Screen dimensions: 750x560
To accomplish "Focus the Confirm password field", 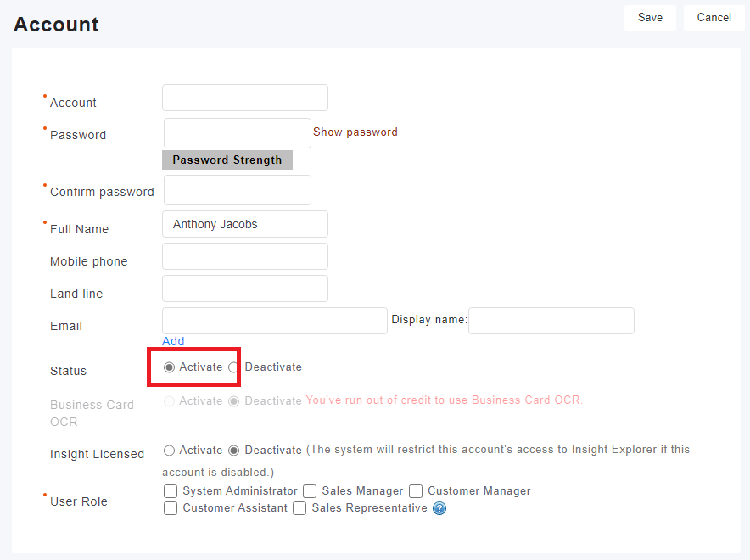I will click(x=238, y=190).
